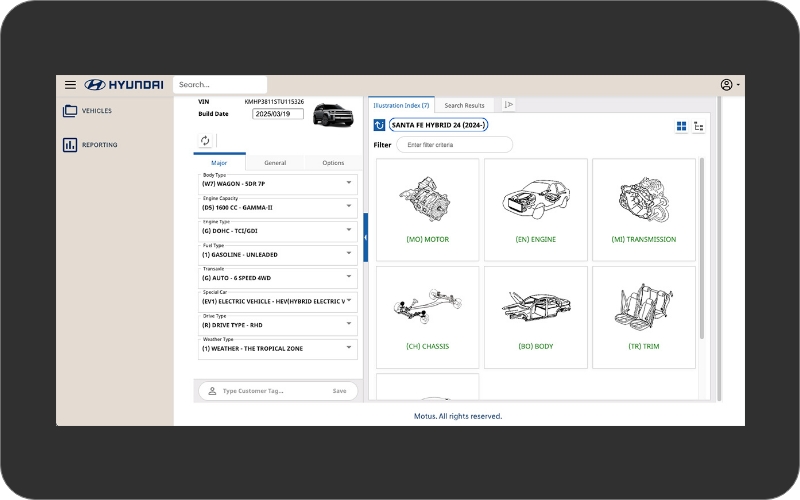Click the SANTA FE HYBRID 24 breadcrumb
The image size is (800, 500).
coord(438,125)
